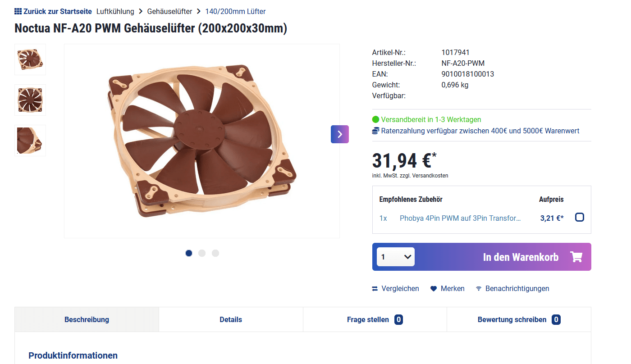Open the Luftkühlung breadcrumb category
This screenshot has width=631, height=364.
(115, 11)
